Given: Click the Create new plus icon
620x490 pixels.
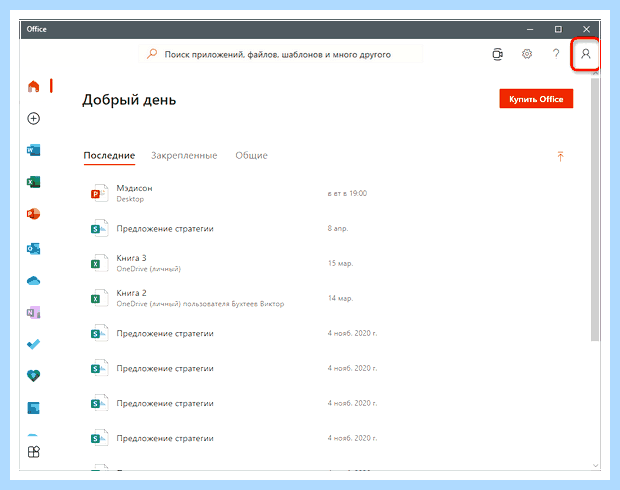Looking at the screenshot, I should pyautogui.click(x=34, y=118).
